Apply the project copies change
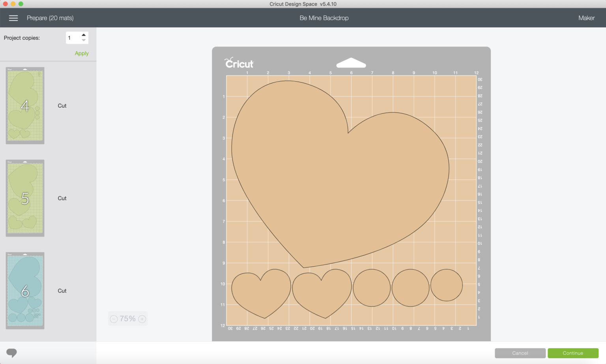 click(81, 53)
